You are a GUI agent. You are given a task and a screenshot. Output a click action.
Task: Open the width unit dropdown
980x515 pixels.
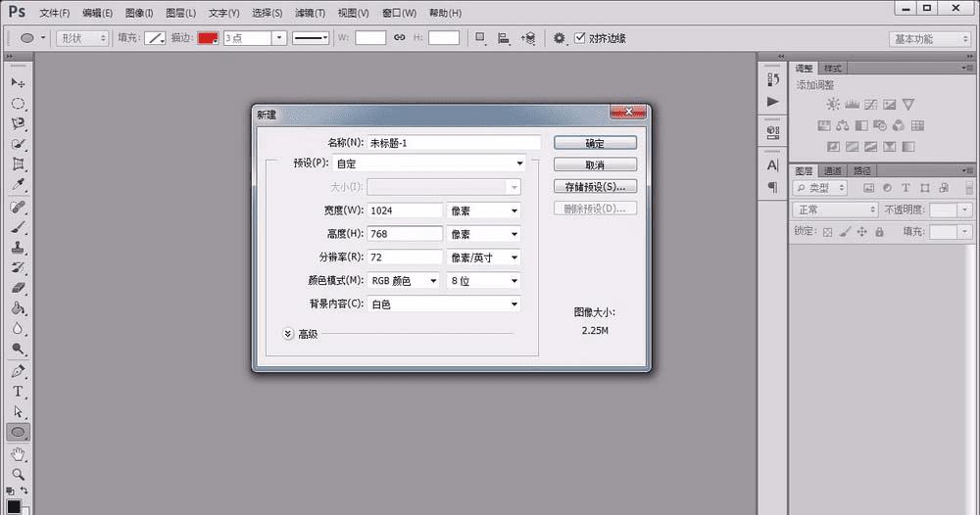pyautogui.click(x=483, y=211)
